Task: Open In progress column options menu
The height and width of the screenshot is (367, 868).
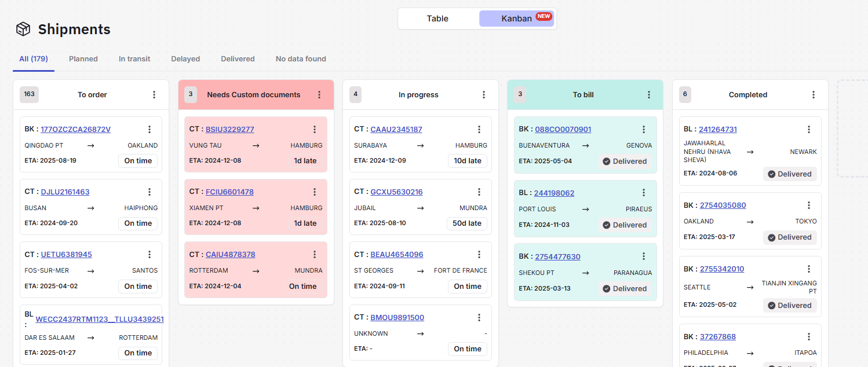Action: (484, 95)
